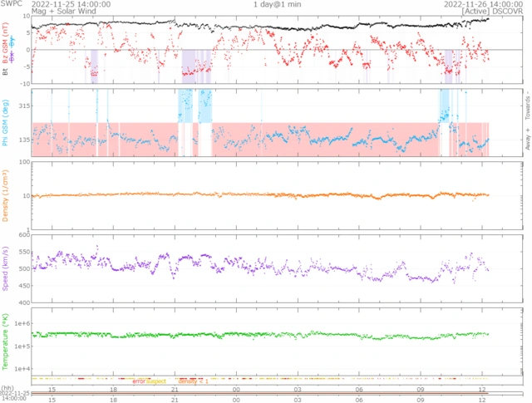This screenshot has height=403, width=532.
Task: Click the 315 tick on the Phi axis
Action: tap(24, 106)
